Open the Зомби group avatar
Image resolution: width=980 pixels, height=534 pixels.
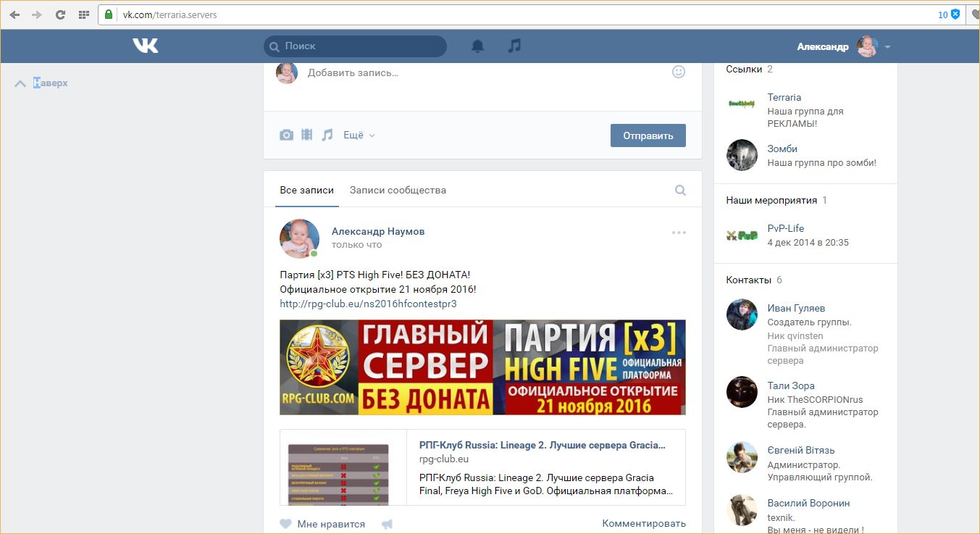[x=742, y=155]
